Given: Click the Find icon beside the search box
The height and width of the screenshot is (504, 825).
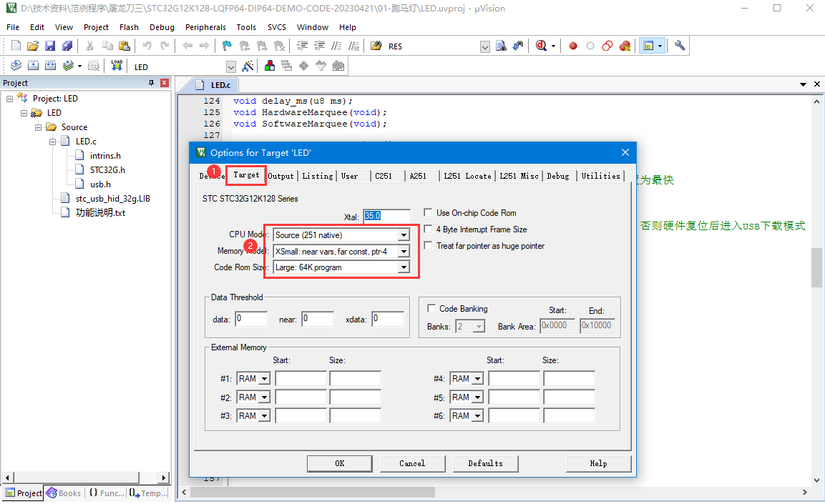Looking at the screenshot, I should click(x=501, y=46).
